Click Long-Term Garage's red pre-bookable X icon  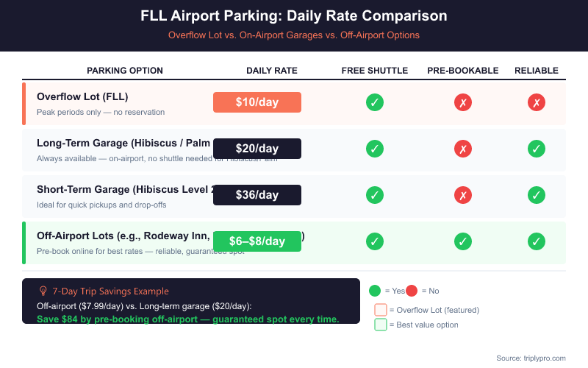tap(463, 149)
